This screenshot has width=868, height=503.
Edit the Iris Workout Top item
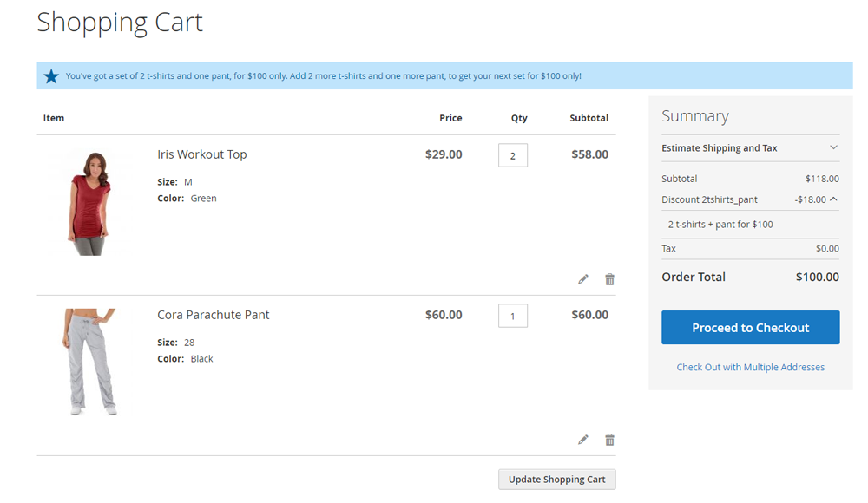583,279
